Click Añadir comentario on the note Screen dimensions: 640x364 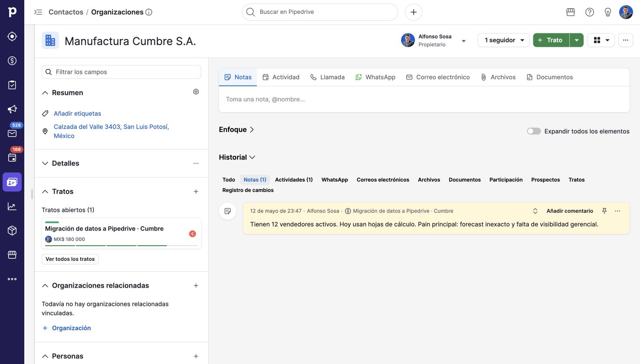[x=570, y=211]
